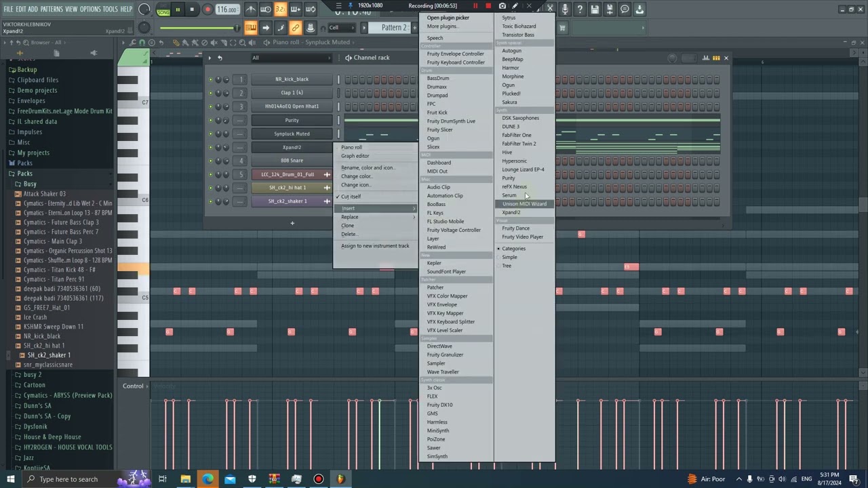Open File Explorer from the Windows taskbar

click(185, 479)
